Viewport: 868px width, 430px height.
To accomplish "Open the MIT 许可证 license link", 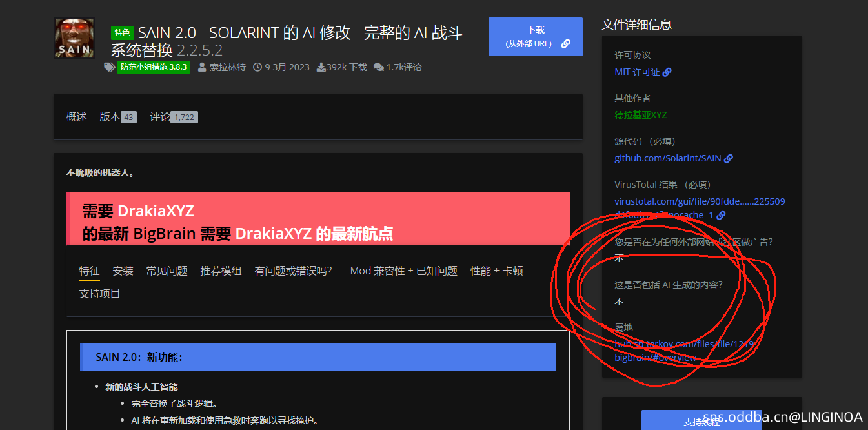I will 637,72.
